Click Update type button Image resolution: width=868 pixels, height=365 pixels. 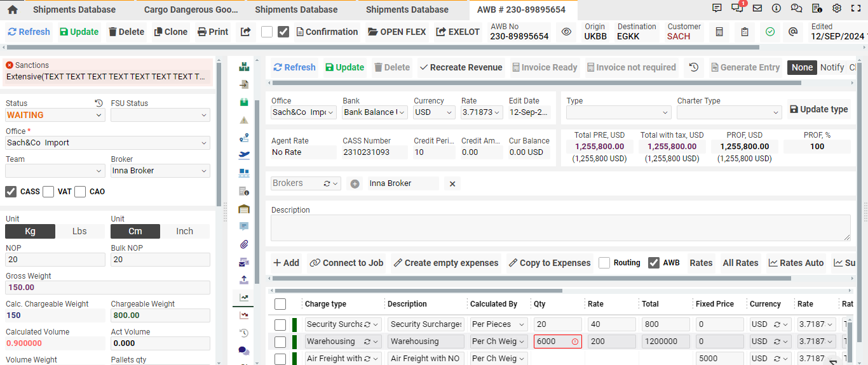click(819, 109)
